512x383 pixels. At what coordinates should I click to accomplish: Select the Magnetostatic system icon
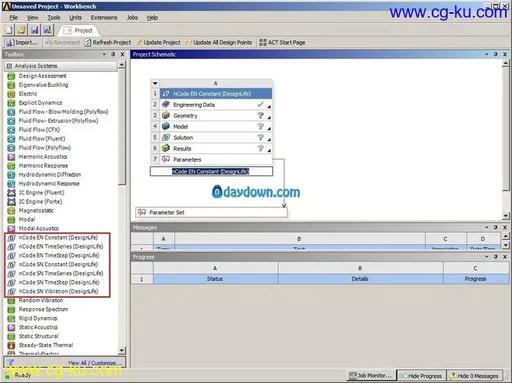[11, 211]
